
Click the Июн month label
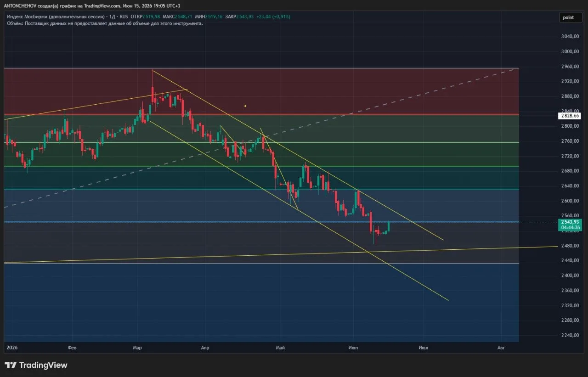click(x=353, y=348)
